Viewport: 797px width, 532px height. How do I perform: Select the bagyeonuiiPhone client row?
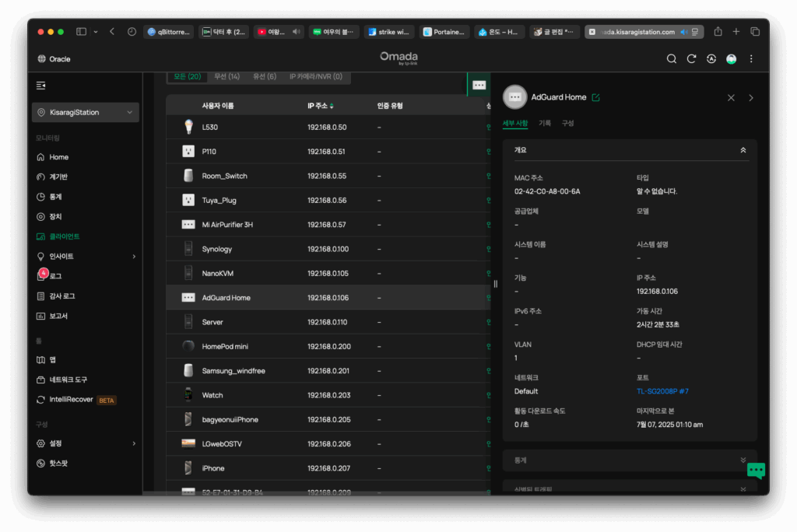(x=328, y=419)
